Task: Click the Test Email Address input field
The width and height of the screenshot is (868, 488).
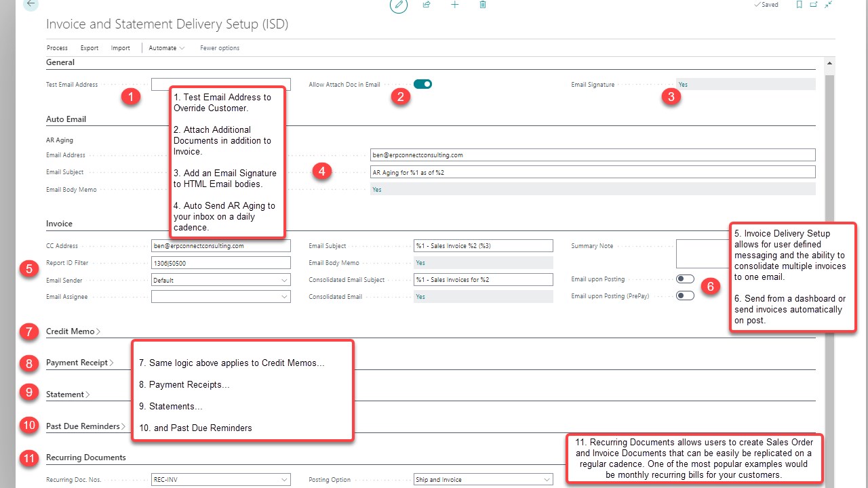Action: 221,85
